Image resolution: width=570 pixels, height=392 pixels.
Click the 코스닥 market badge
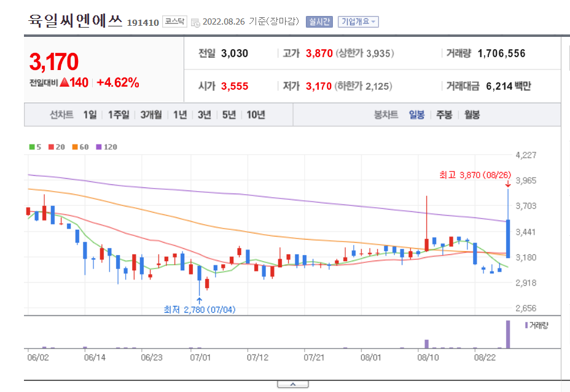point(174,22)
